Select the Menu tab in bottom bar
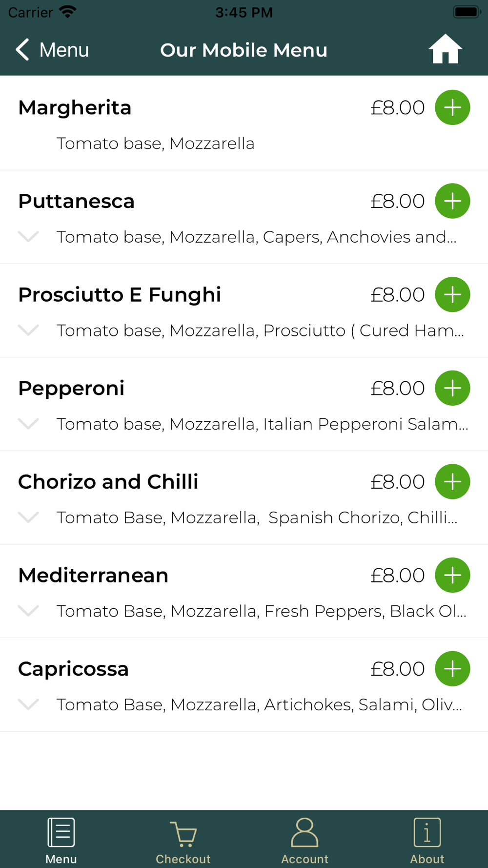The image size is (488, 868). pos(61,841)
